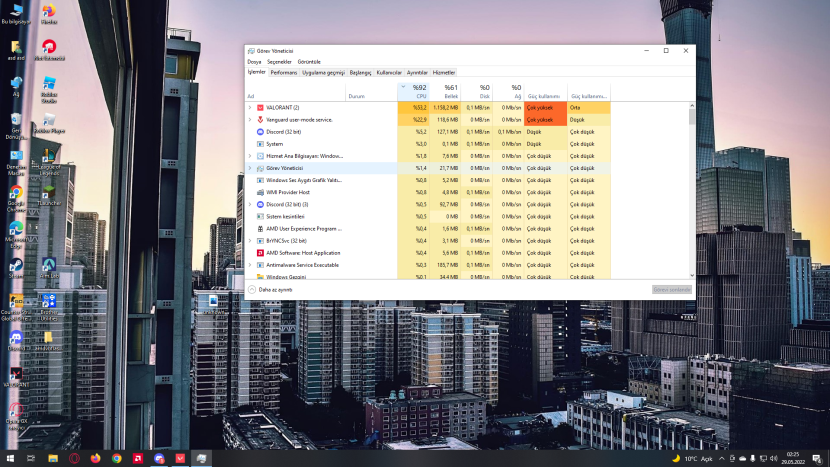Expand the Discord (32 bit) (3) group
Image resolution: width=830 pixels, height=467 pixels.
click(x=250, y=204)
